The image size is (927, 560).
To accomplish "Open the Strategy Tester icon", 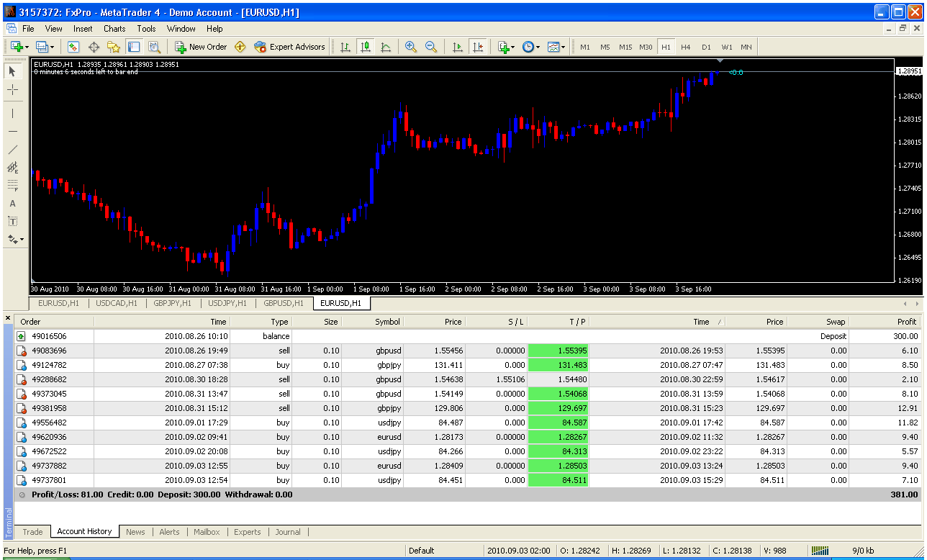I will pyautogui.click(x=154, y=47).
